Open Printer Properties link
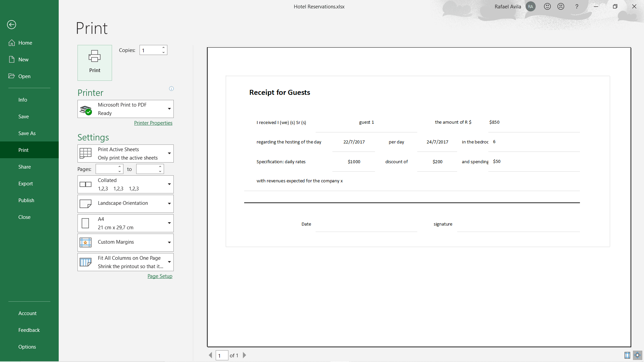 pyautogui.click(x=153, y=123)
